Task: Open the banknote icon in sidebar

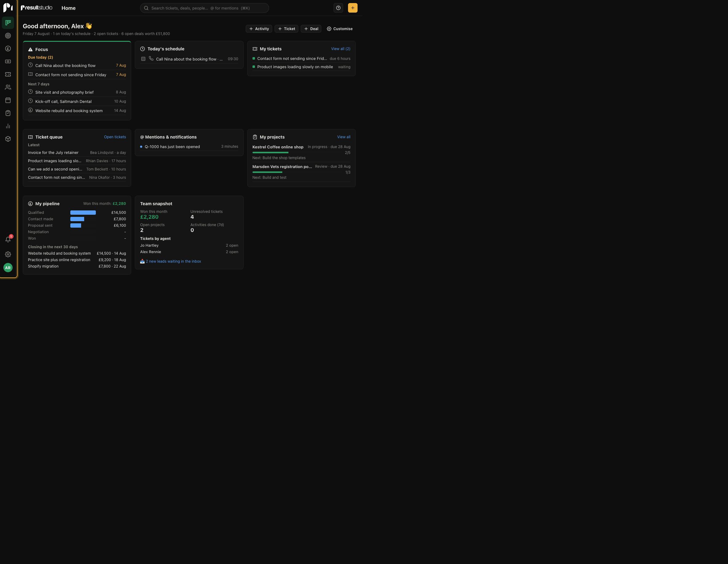Action: (x=8, y=61)
